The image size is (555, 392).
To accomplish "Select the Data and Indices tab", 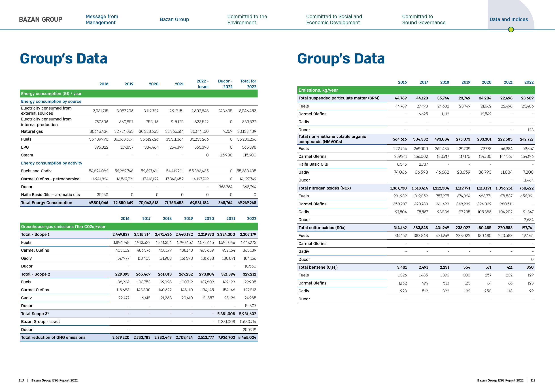I will [x=509, y=19].
